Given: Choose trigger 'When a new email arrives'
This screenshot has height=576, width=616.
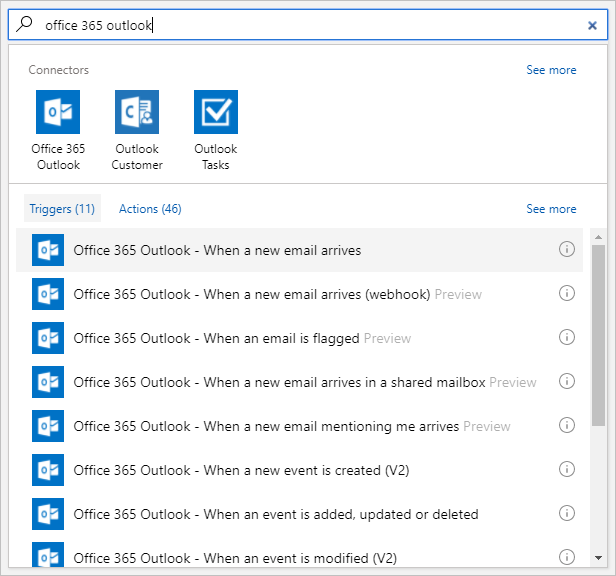Looking at the screenshot, I should tap(299, 250).
